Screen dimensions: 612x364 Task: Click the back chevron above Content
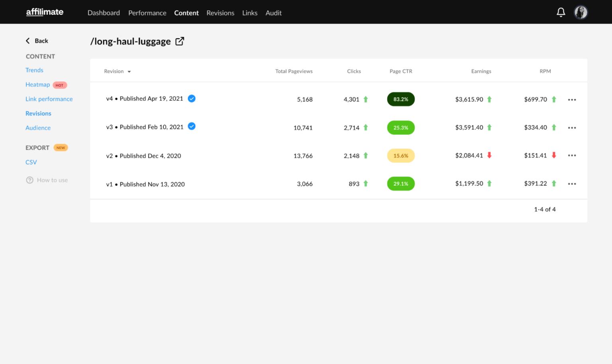pyautogui.click(x=27, y=40)
